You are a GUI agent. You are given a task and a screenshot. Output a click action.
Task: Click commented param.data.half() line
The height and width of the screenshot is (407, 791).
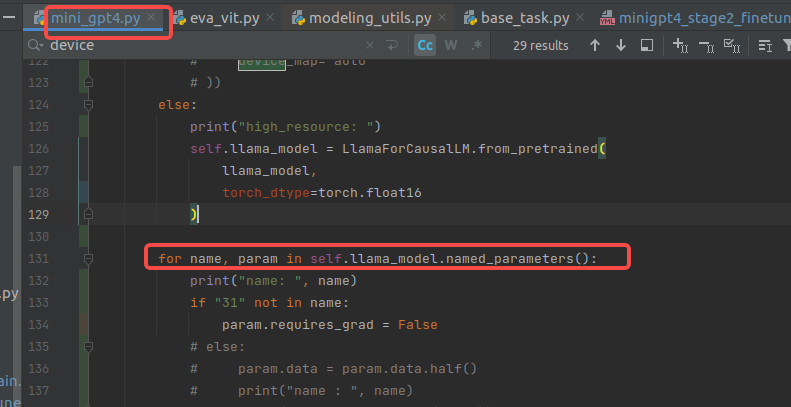[333, 369]
